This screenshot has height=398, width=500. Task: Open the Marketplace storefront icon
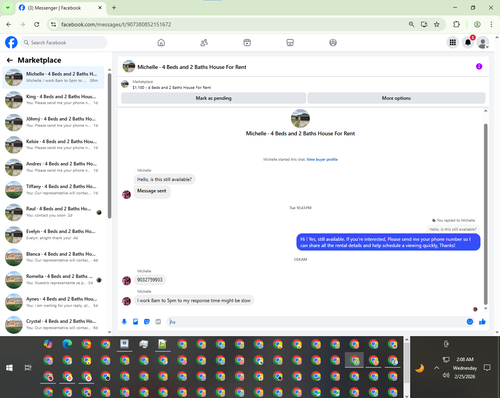(x=290, y=43)
